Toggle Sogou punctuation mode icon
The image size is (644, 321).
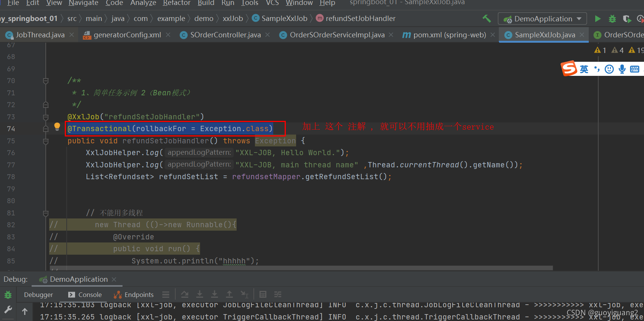597,69
